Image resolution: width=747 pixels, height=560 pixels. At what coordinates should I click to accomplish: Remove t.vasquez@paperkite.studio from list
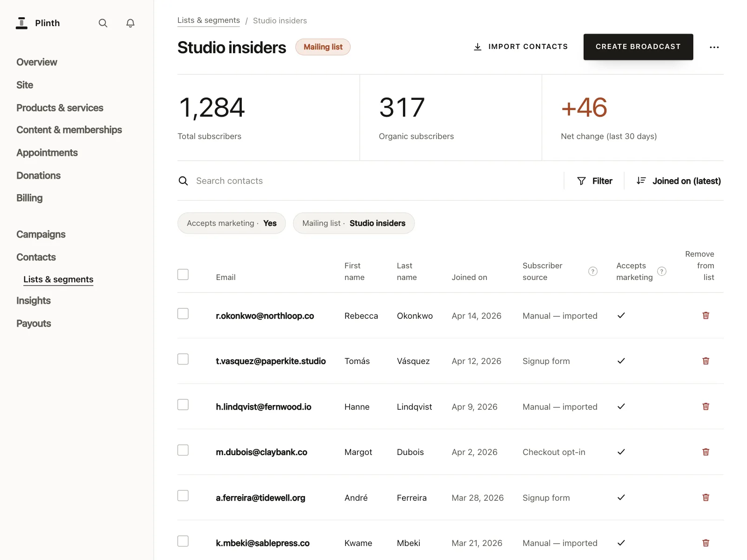[705, 361]
